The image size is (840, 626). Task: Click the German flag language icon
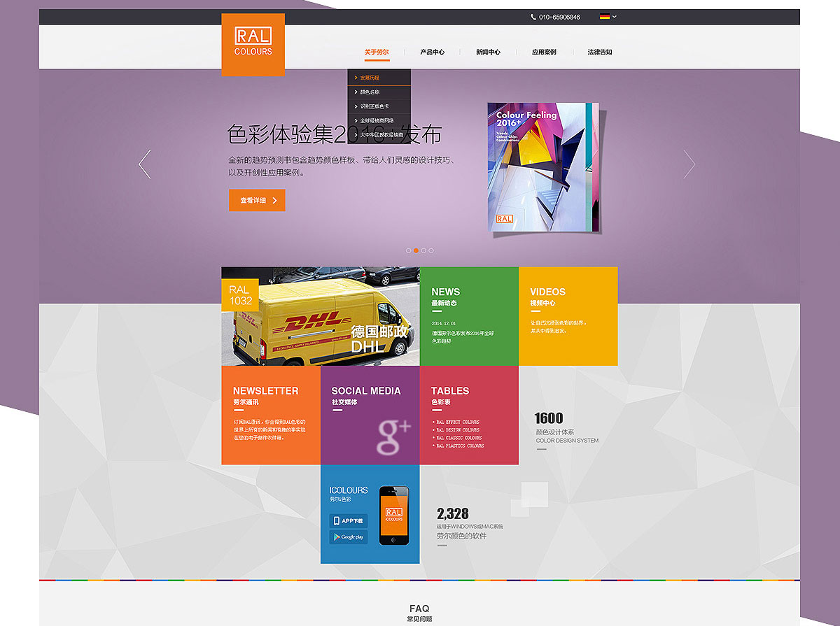click(x=605, y=17)
